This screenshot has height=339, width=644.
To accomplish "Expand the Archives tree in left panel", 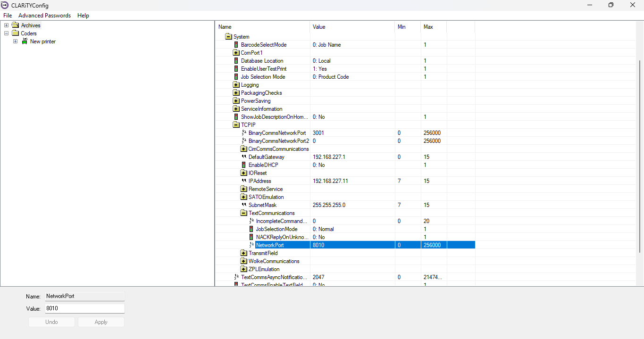I will pos(7,25).
